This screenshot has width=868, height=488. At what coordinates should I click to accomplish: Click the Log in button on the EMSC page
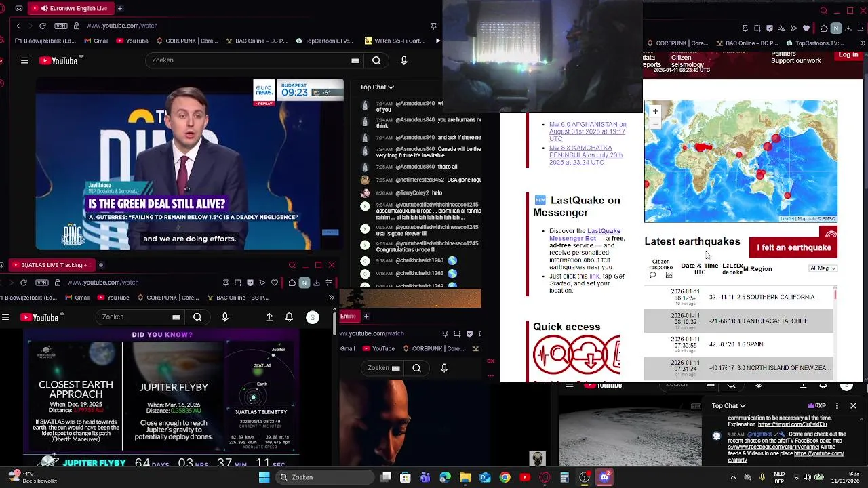[x=848, y=54]
